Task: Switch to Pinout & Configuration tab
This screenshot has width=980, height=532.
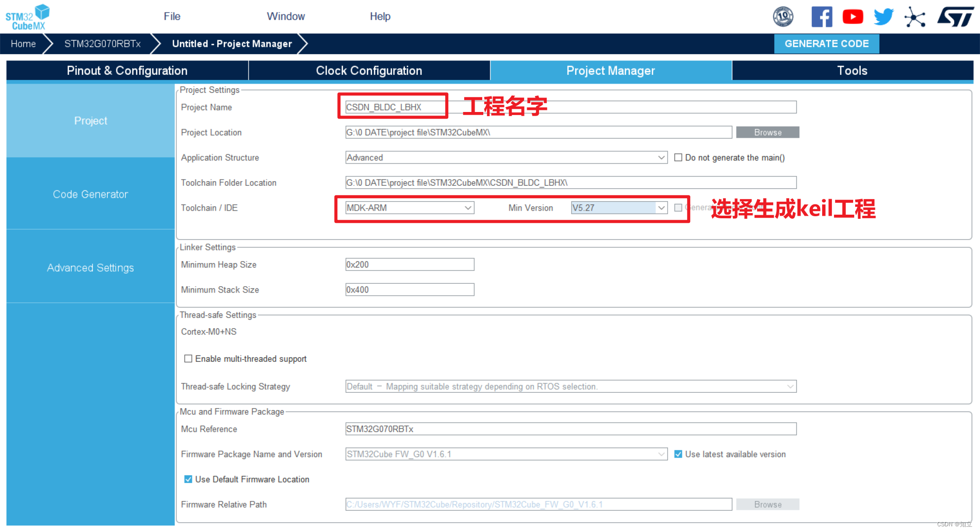Action: [x=127, y=71]
